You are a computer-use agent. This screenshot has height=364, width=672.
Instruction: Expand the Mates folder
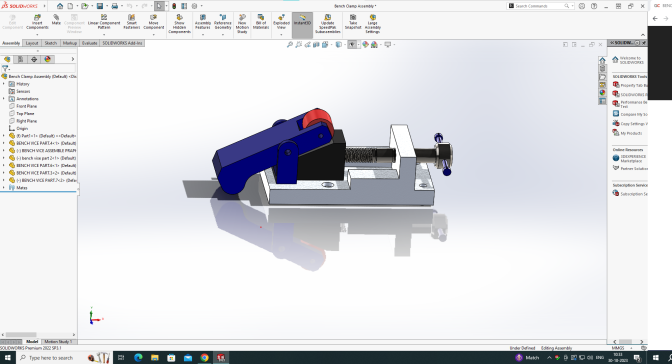(x=4, y=187)
